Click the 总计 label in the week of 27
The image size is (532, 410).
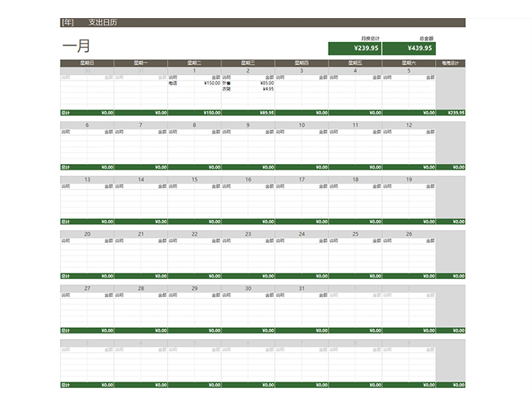(x=65, y=330)
